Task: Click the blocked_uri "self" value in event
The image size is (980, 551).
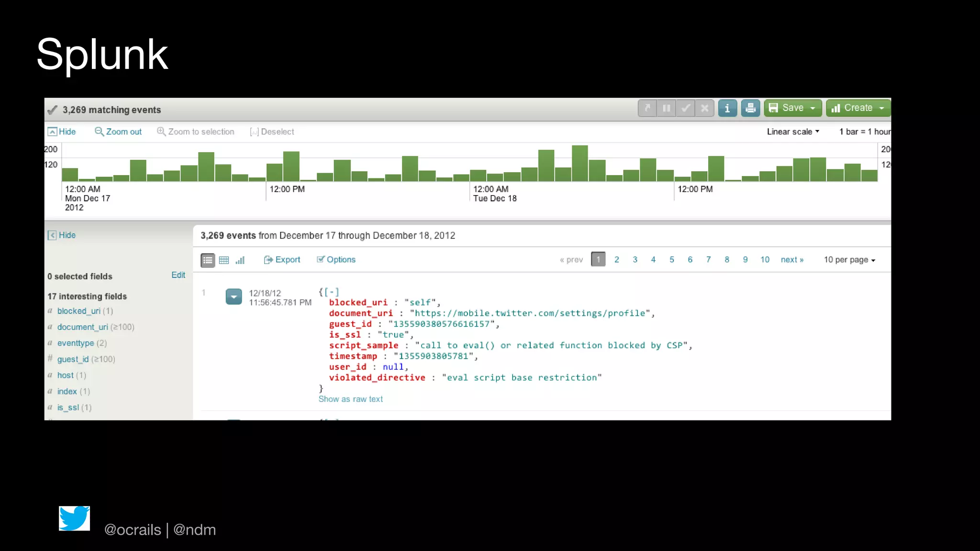Action: [x=420, y=303]
